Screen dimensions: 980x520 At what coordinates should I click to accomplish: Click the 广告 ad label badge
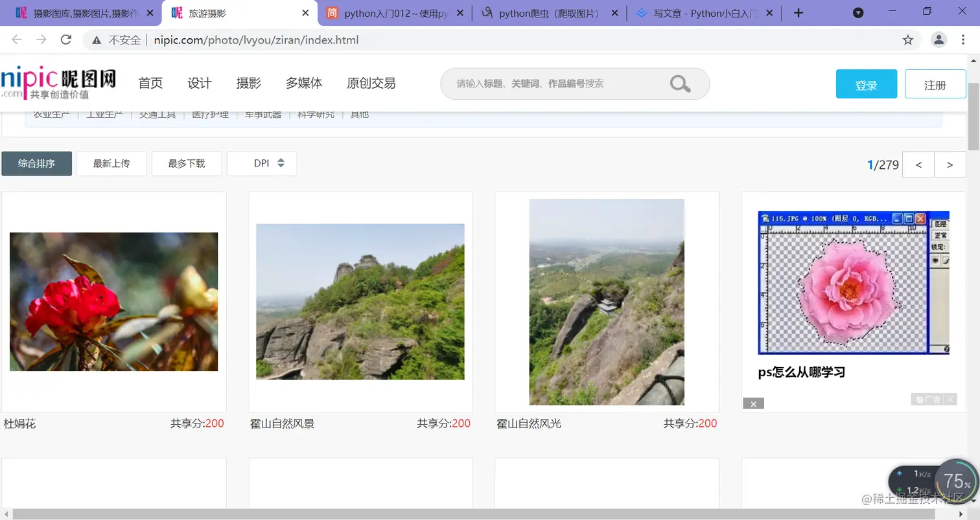point(927,400)
